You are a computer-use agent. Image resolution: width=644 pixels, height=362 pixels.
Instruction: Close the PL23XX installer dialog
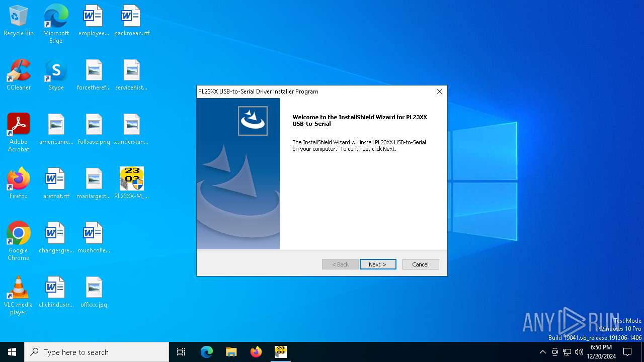(439, 92)
